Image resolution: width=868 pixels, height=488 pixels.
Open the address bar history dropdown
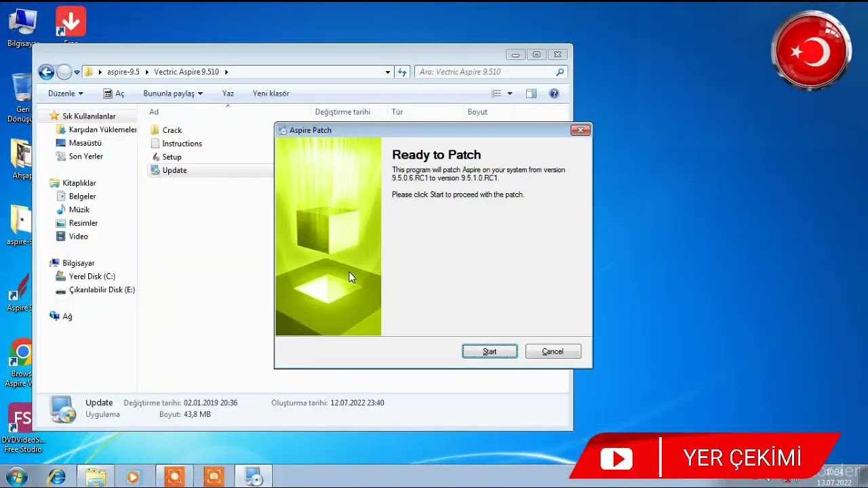click(388, 72)
